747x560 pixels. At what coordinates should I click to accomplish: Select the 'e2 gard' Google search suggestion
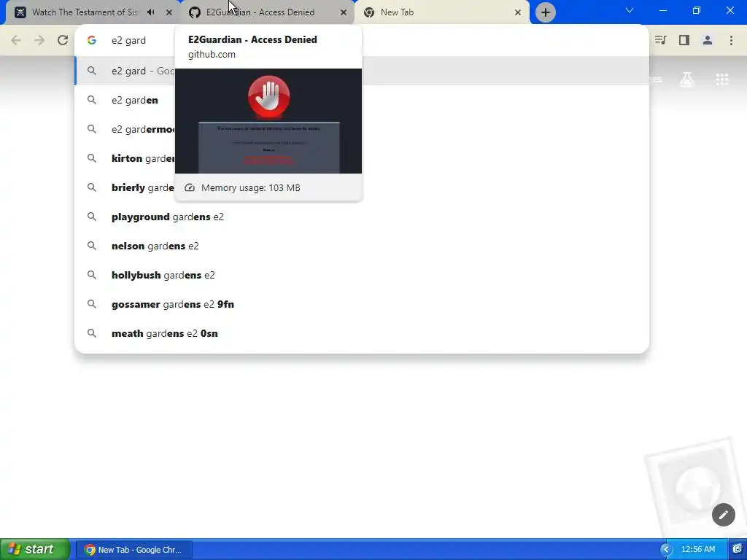pos(362,71)
